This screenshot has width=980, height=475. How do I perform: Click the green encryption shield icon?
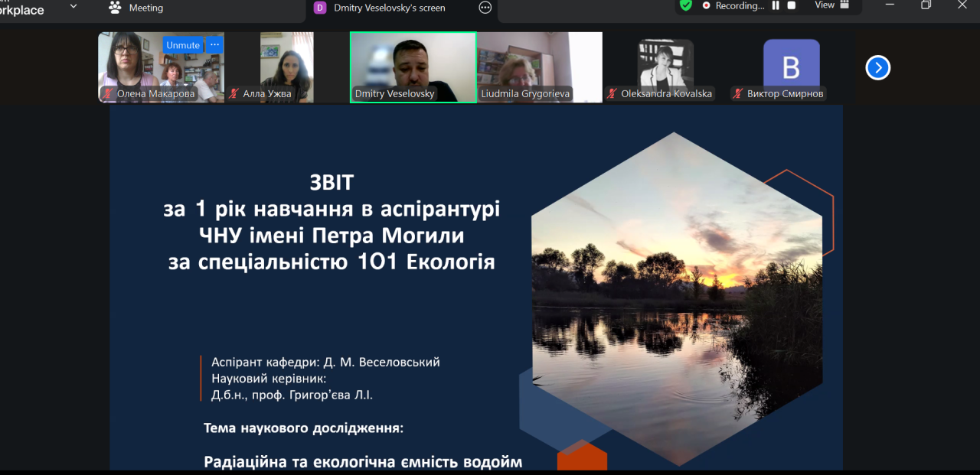click(x=686, y=5)
